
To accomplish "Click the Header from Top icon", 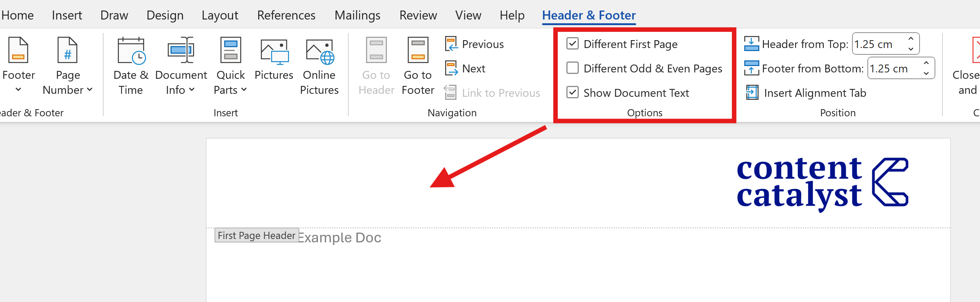I will tap(751, 44).
